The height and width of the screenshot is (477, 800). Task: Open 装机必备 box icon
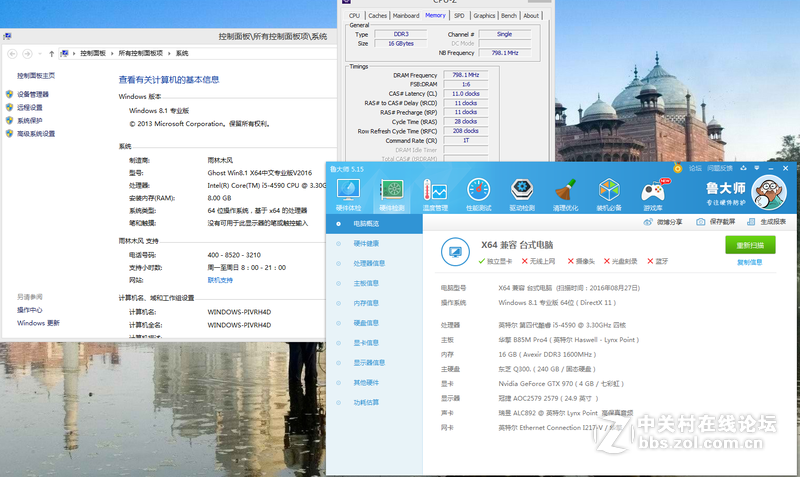pos(609,195)
